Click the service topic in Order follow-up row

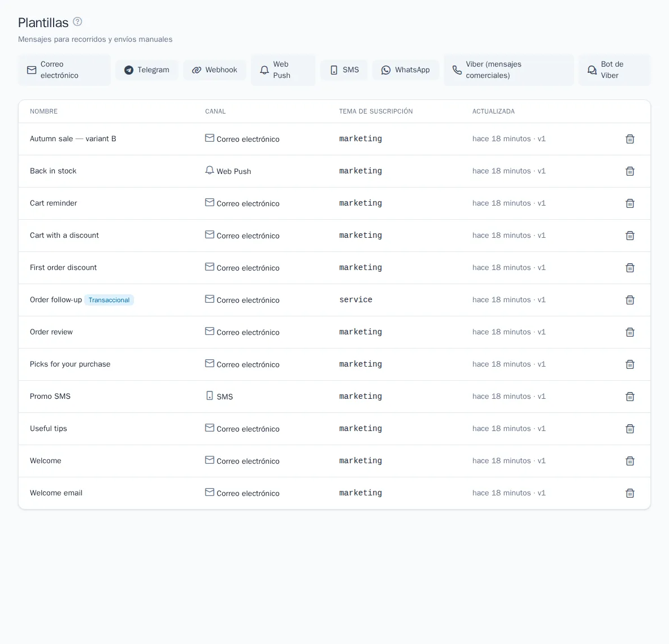point(356,300)
